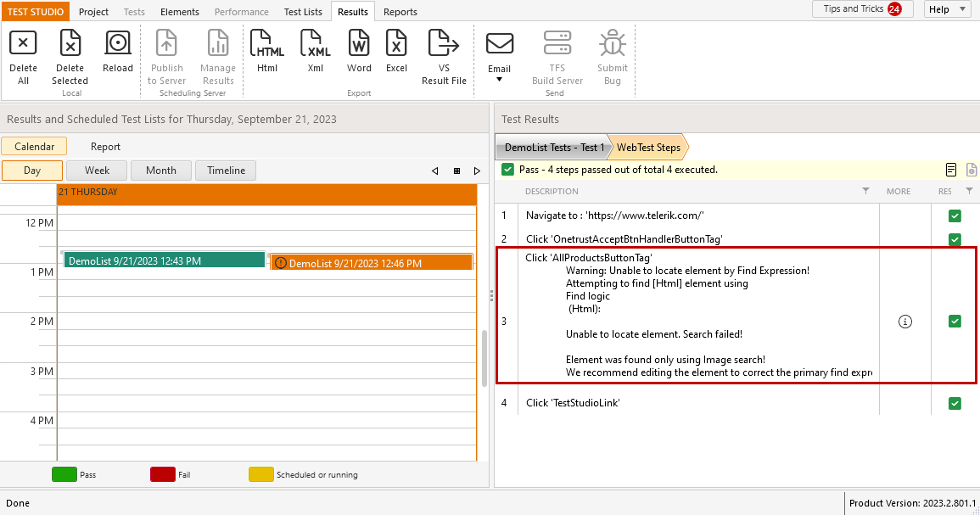Click Delete Selected result icon

70,43
